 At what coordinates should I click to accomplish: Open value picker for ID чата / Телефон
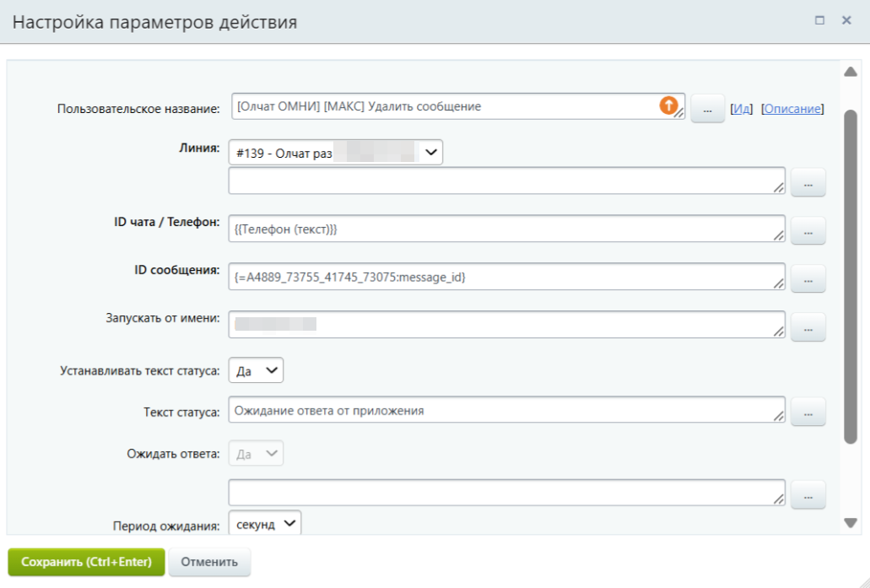click(808, 230)
